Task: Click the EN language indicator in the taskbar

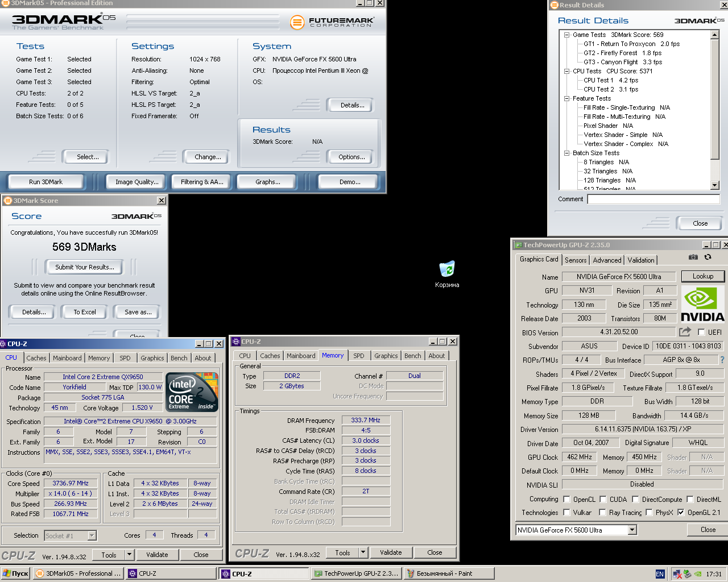Action: coord(660,574)
